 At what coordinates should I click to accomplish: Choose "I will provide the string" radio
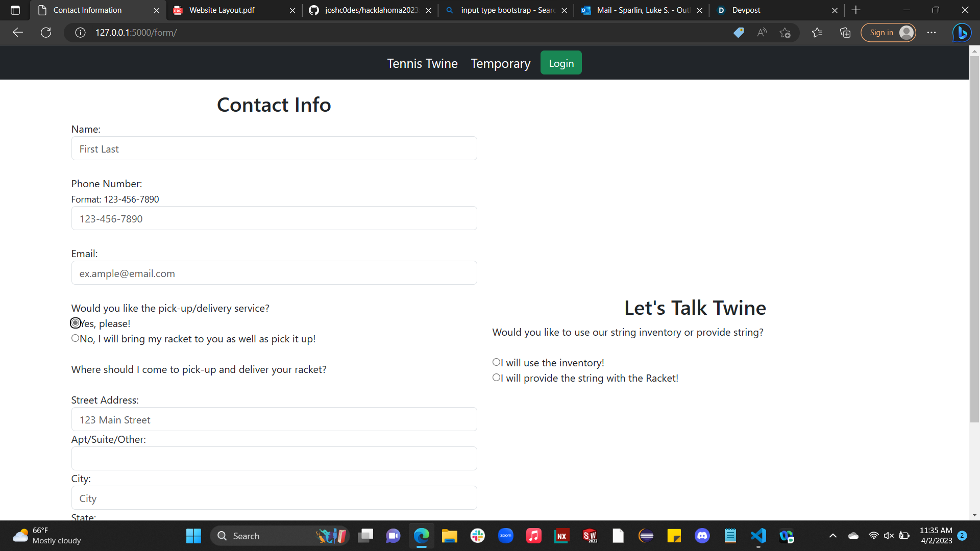(x=496, y=378)
